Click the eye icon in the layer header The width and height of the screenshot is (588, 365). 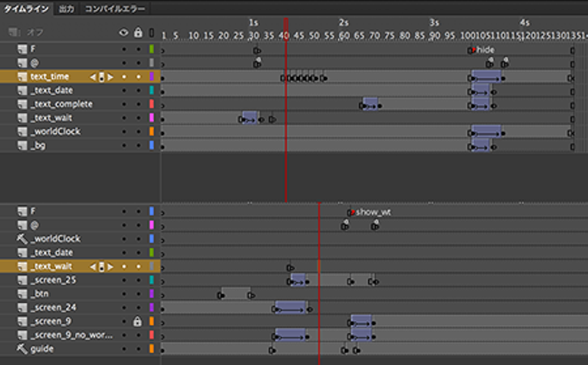click(x=124, y=32)
